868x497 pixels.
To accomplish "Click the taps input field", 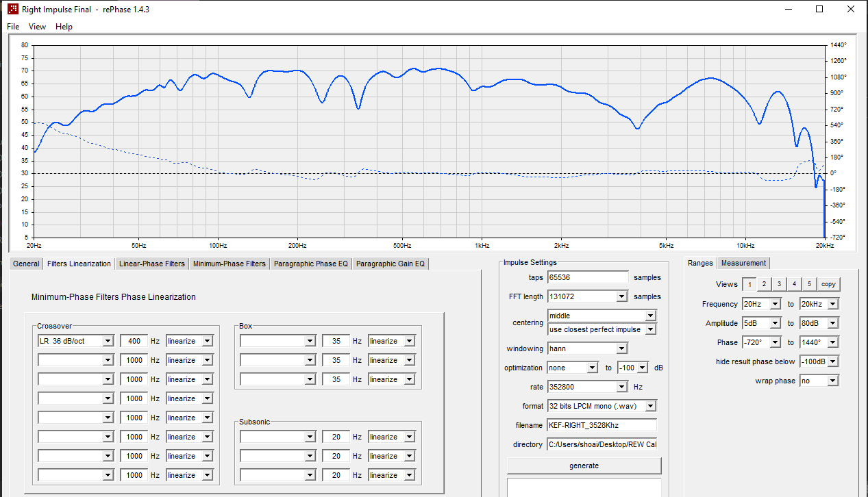I will [x=588, y=277].
